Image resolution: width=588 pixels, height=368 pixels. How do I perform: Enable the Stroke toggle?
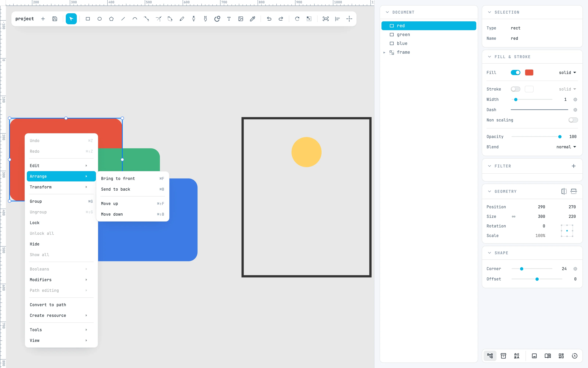pyautogui.click(x=515, y=89)
